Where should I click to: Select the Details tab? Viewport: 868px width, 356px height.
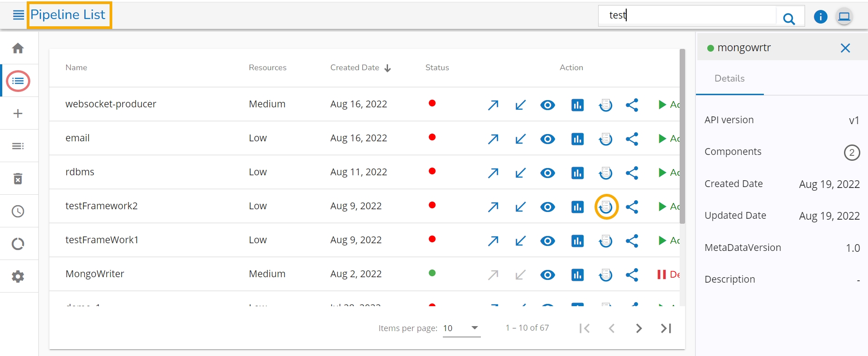point(729,78)
